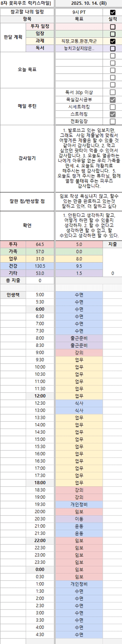
Task: Check the 전화임장 routine checkbox
Action: point(113,121)
